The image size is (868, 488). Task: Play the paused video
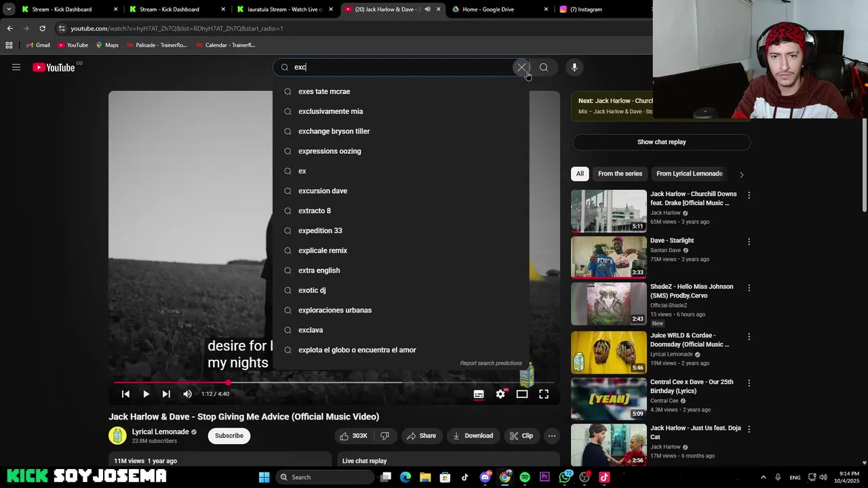[146, 394]
